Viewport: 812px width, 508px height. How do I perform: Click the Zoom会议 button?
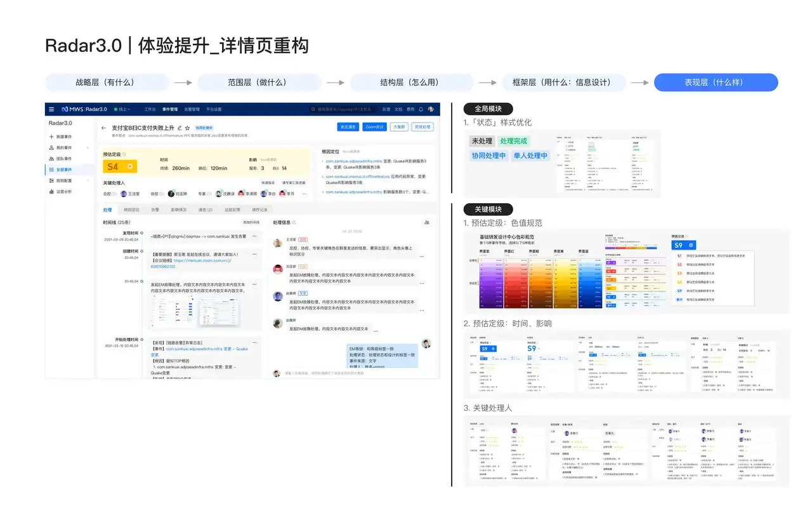click(x=375, y=127)
